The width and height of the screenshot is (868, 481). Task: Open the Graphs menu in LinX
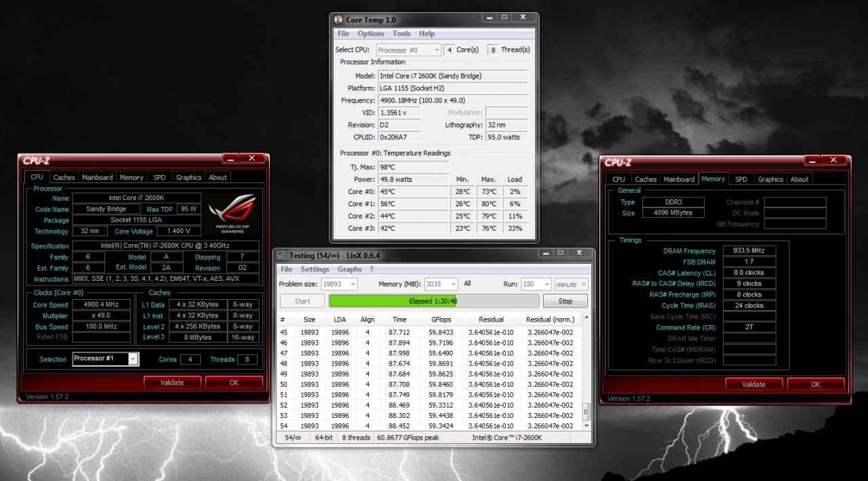tap(350, 269)
